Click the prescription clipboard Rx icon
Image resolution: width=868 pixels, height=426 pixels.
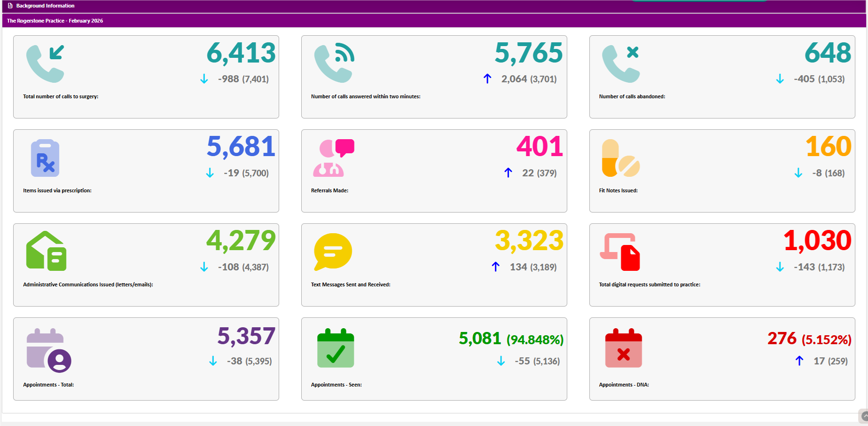click(45, 158)
